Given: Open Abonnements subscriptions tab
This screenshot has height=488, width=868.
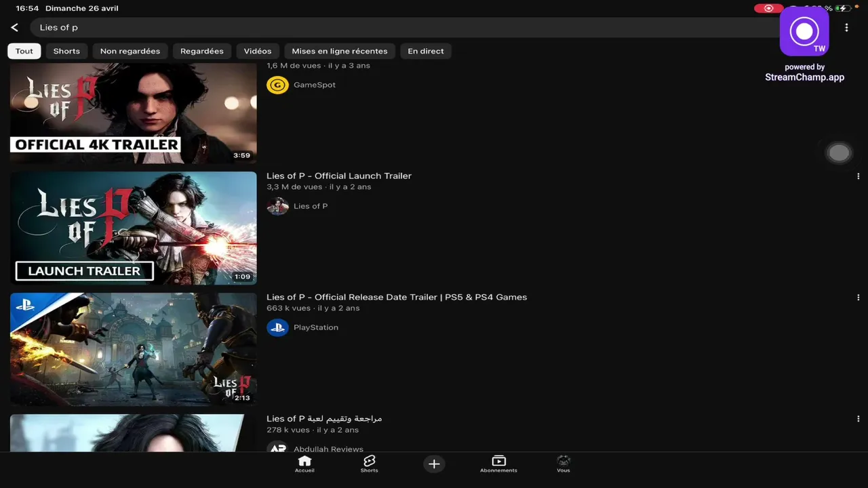Looking at the screenshot, I should pos(498,464).
